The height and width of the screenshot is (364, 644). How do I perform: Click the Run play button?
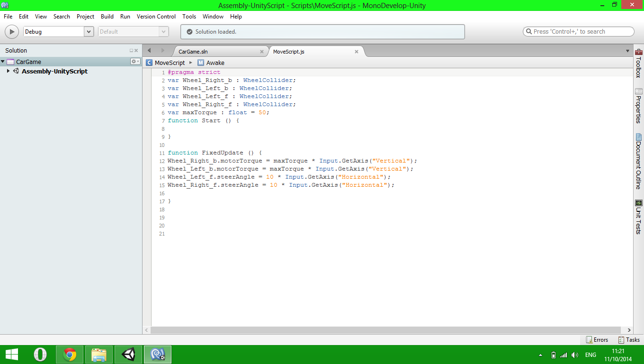click(x=12, y=32)
